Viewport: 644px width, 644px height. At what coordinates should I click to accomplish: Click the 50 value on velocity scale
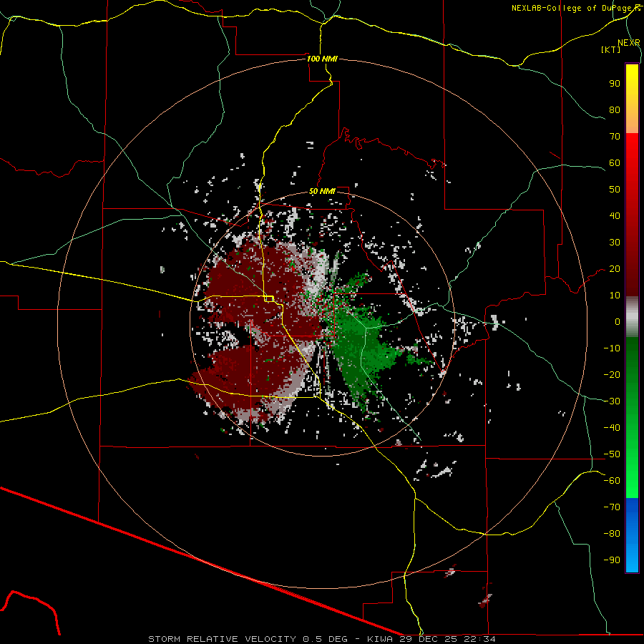coord(615,190)
